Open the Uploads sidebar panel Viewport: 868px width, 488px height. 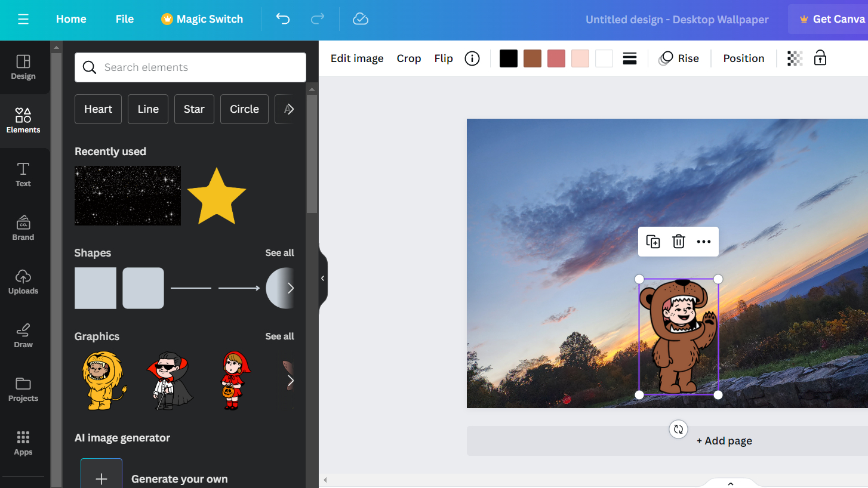[x=23, y=282]
